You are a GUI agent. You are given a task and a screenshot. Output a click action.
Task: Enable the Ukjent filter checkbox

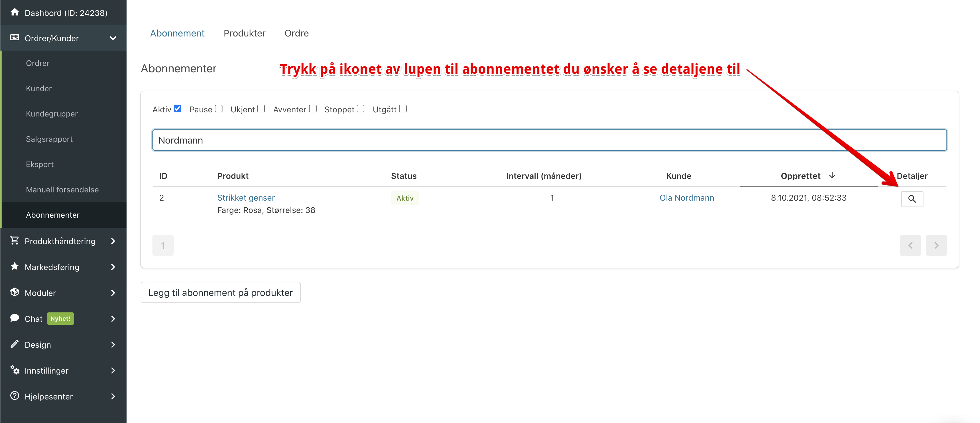(x=261, y=109)
